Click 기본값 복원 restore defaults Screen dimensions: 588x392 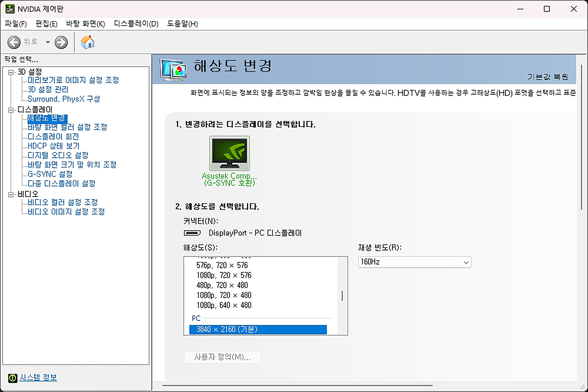coord(547,77)
